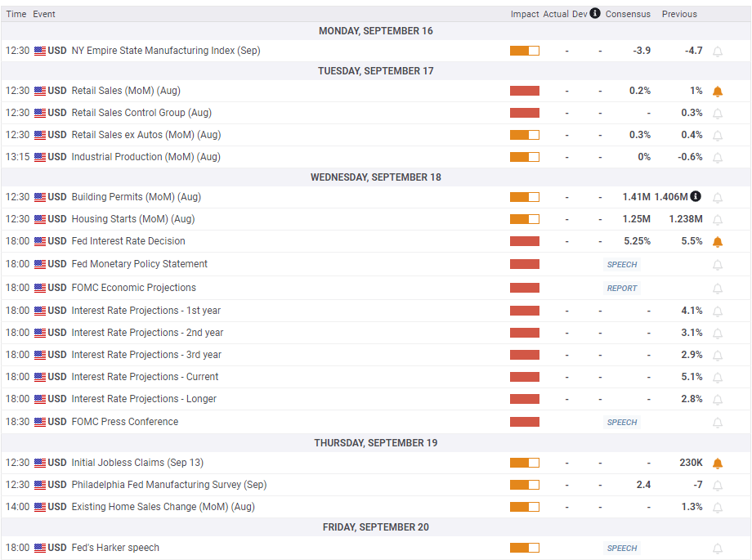Click the red impact bar for FOMC Press Conference

click(x=525, y=422)
